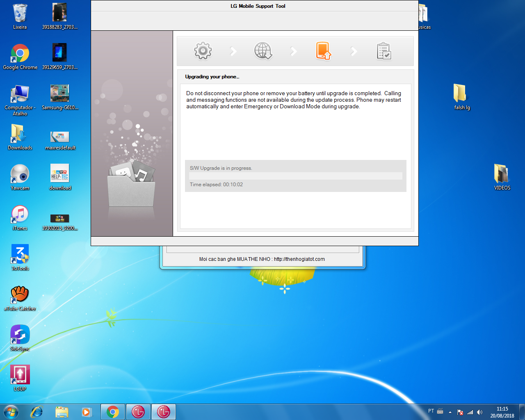Click 'Upgrading your phone' heading

(212, 77)
